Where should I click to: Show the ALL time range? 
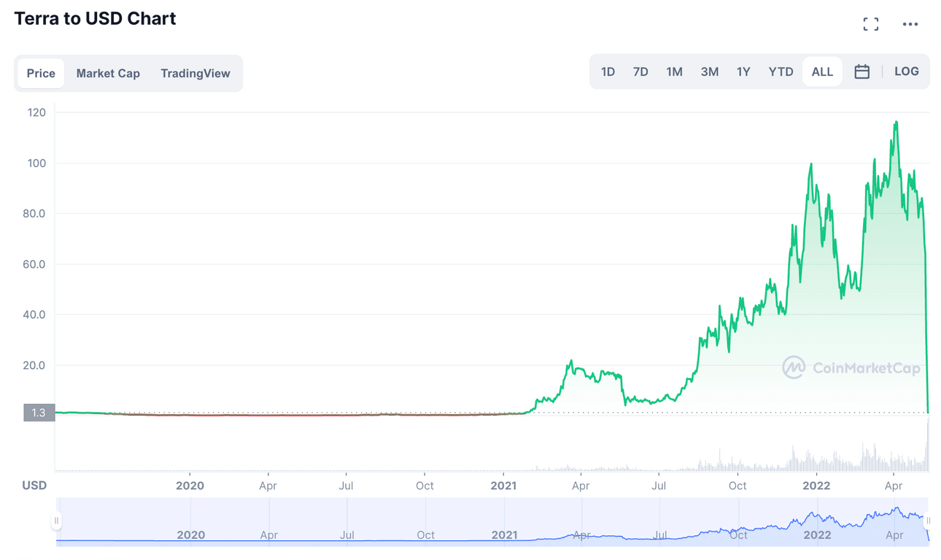pos(822,71)
